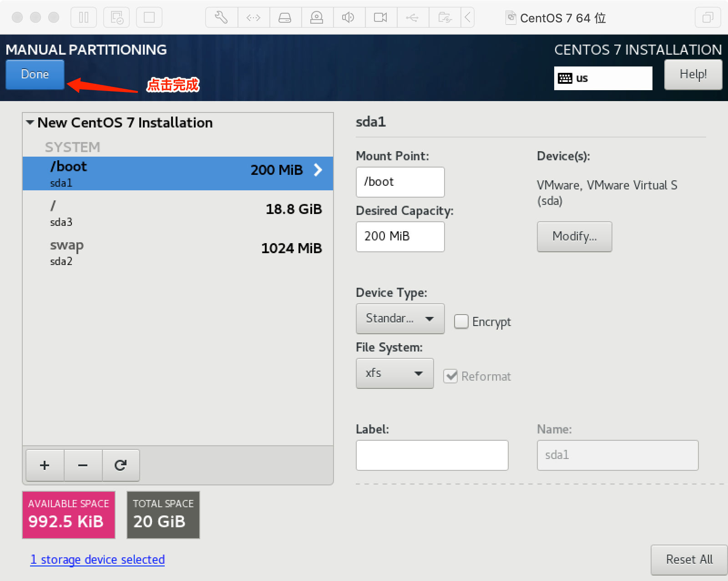The image size is (728, 581).
Task: Click the window mode icon at toolbar end
Action: [x=708, y=18]
